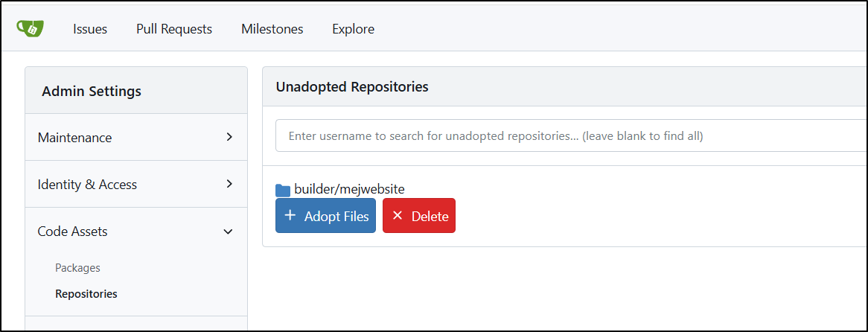Screen dimensions: 868x332
Task: Click the X icon on Delete button
Action: click(x=397, y=216)
